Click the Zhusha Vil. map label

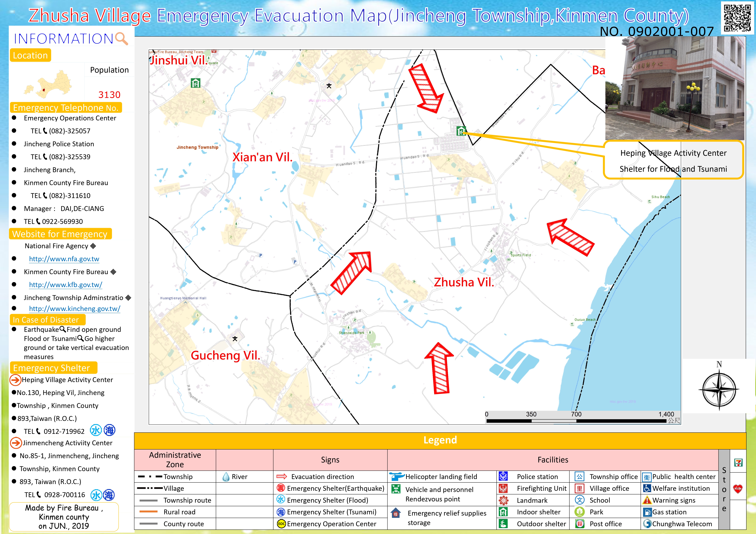pos(464,282)
